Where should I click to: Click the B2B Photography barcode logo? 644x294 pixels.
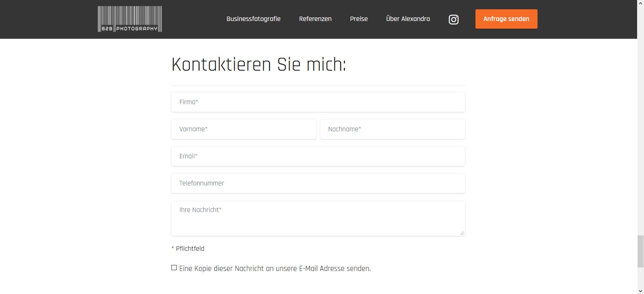click(x=129, y=19)
